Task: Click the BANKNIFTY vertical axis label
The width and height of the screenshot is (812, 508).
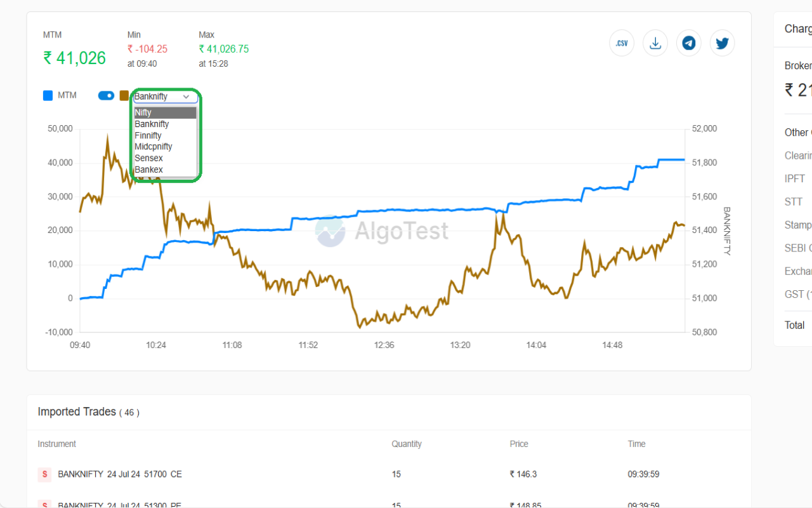Action: 727,231
